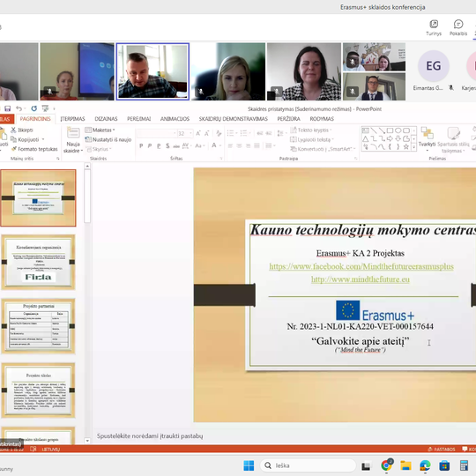
Task: Decrease the list indent level
Action: click(x=260, y=133)
